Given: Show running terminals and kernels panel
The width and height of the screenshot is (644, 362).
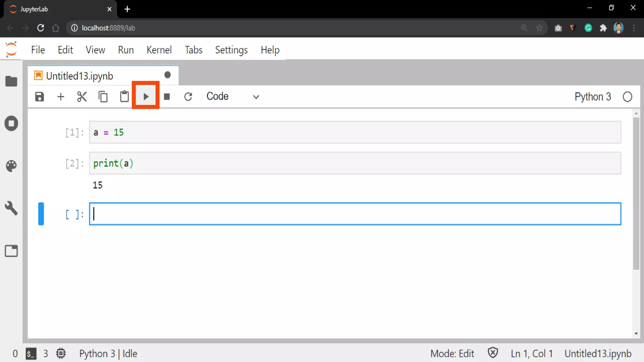Looking at the screenshot, I should point(11,123).
